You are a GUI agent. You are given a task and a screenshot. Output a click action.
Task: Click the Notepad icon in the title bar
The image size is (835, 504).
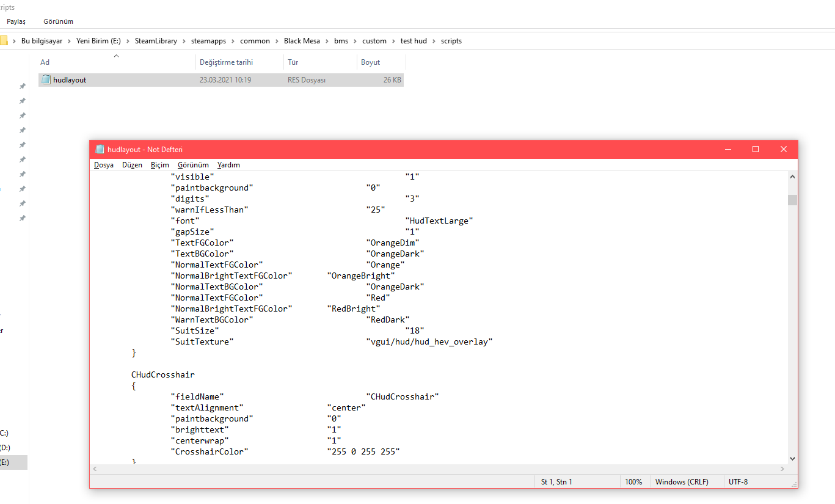(x=100, y=149)
